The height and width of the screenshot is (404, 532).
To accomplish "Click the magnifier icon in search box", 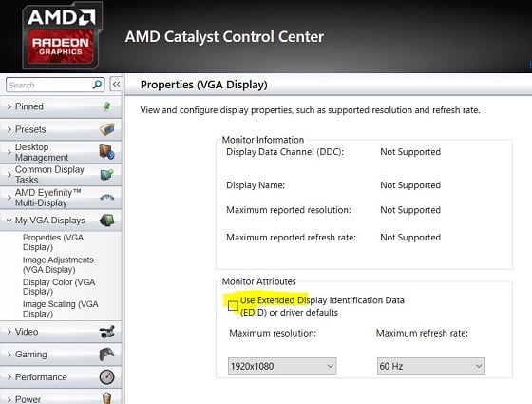I will [x=97, y=85].
